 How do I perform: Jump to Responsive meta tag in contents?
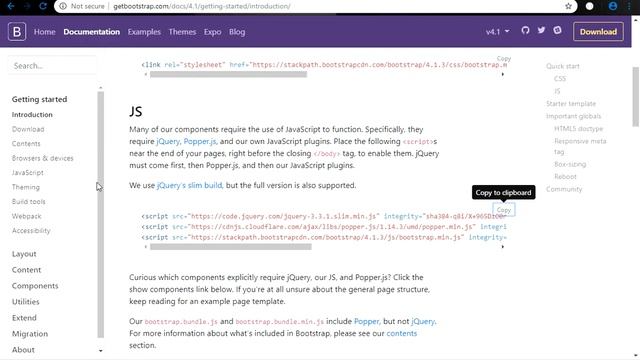(x=580, y=146)
